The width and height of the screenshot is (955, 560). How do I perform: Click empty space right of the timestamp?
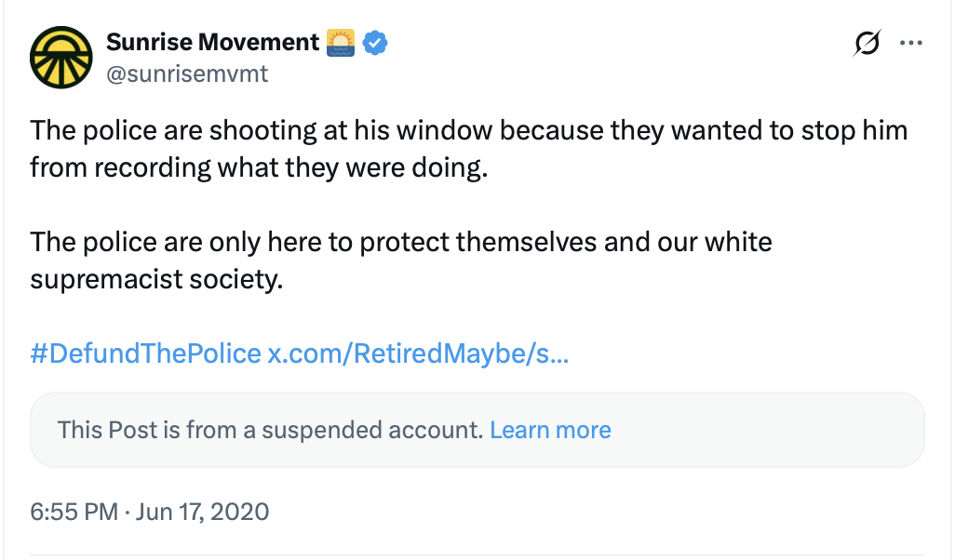pyautogui.click(x=605, y=512)
